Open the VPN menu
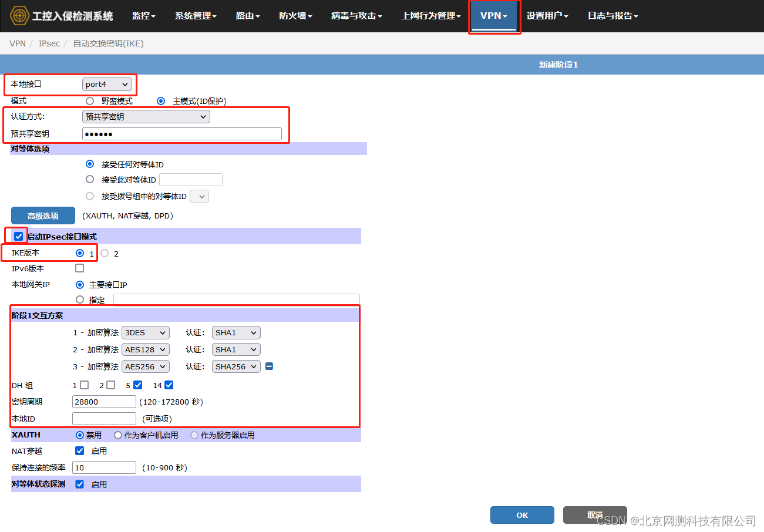The height and width of the screenshot is (532, 764). pos(494,16)
